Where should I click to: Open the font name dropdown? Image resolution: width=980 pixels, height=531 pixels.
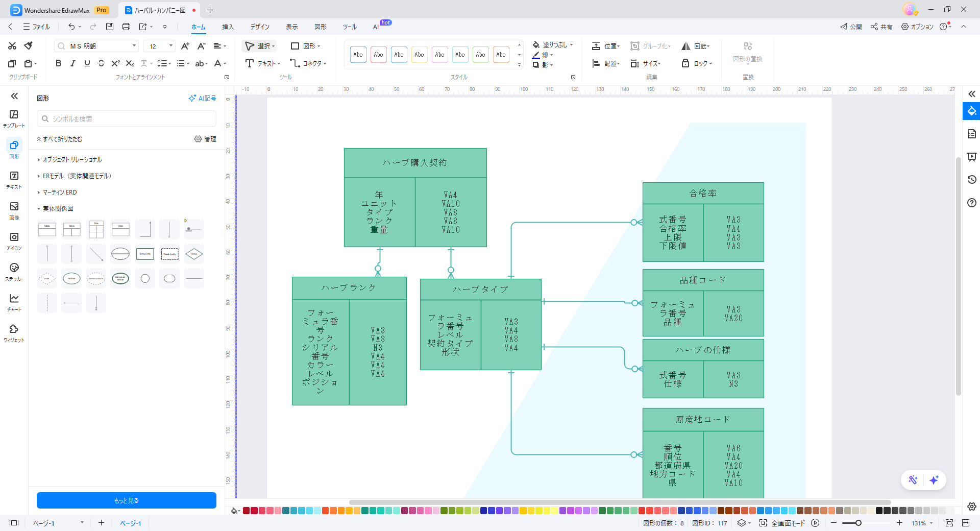pos(134,46)
